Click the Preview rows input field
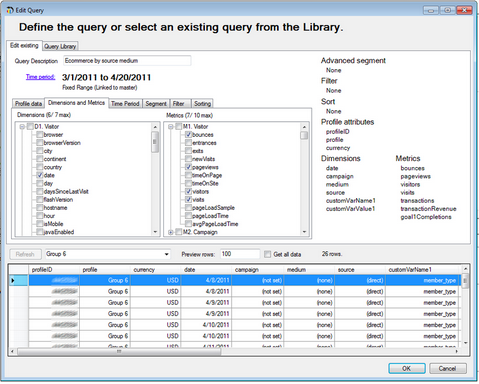The image size is (479, 384). [x=240, y=254]
